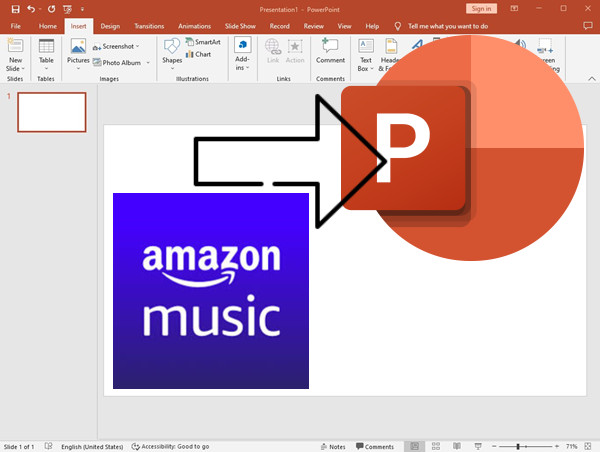Toggle the Notes pane
The width and height of the screenshot is (600, 452).
click(x=333, y=447)
